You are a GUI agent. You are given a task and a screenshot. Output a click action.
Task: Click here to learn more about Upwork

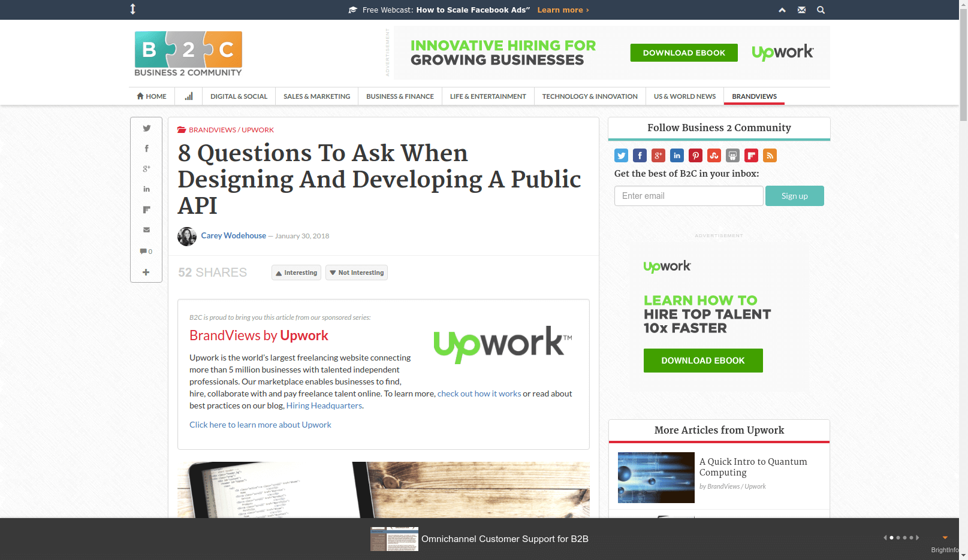point(260,425)
